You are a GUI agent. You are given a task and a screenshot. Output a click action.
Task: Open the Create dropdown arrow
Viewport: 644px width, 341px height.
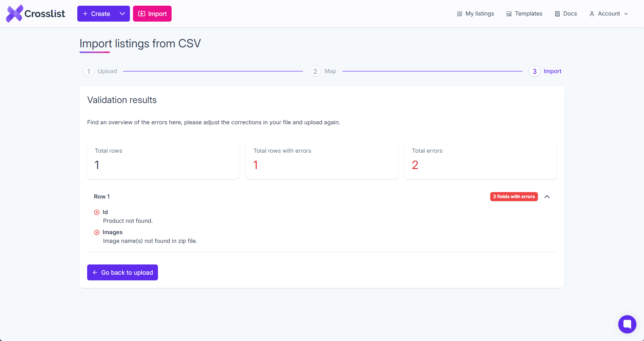click(122, 14)
